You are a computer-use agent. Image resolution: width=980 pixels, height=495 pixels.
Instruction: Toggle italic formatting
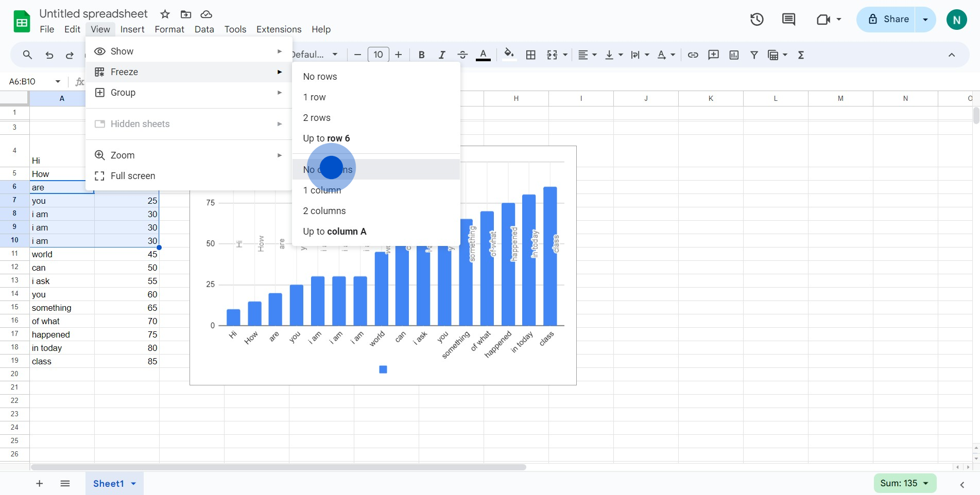pyautogui.click(x=441, y=55)
